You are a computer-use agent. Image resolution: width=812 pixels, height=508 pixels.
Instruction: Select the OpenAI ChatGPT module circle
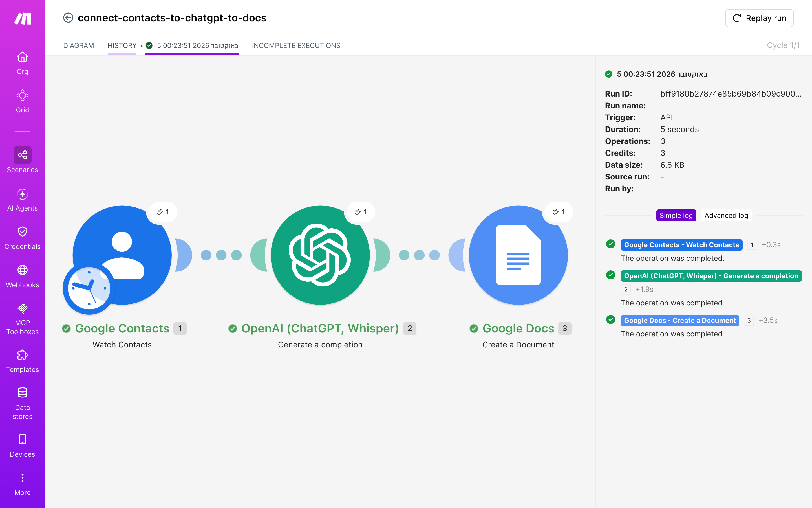[320, 255]
